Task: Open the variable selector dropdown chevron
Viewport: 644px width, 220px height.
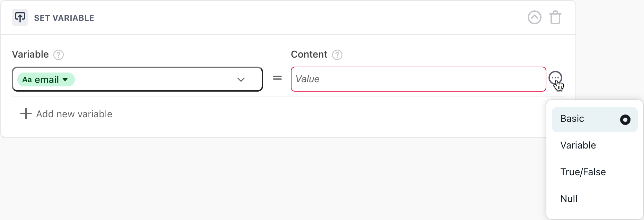Action: (x=241, y=79)
